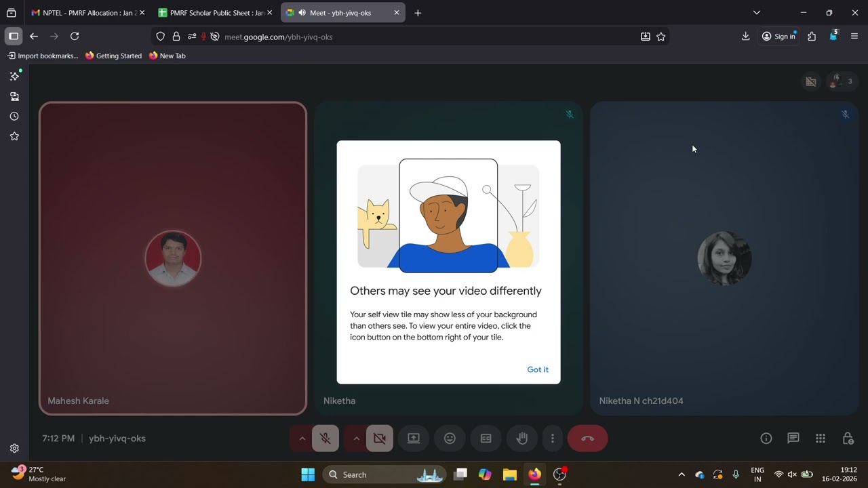Open the Getting Started bookmark
This screenshot has width=868, height=488.
(x=113, y=56)
